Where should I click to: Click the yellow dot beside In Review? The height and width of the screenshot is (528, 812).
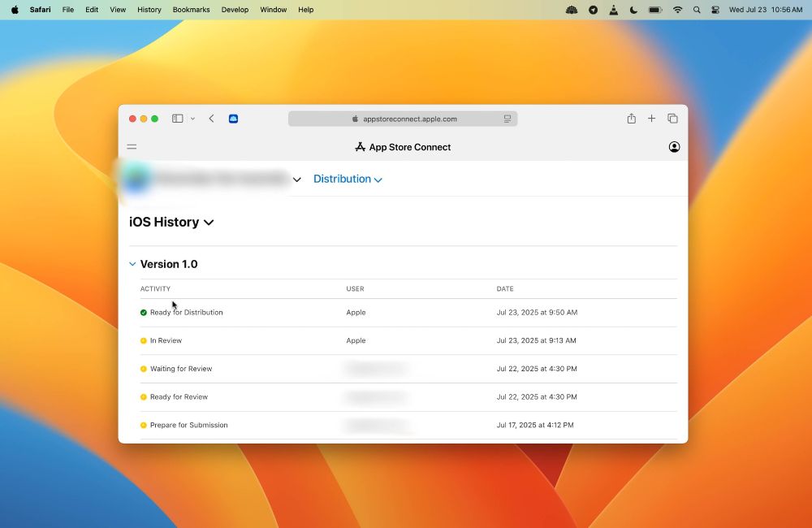(x=144, y=340)
